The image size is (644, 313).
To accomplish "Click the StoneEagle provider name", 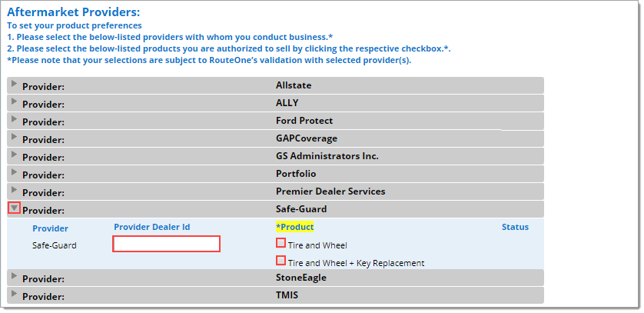I will click(x=301, y=278).
